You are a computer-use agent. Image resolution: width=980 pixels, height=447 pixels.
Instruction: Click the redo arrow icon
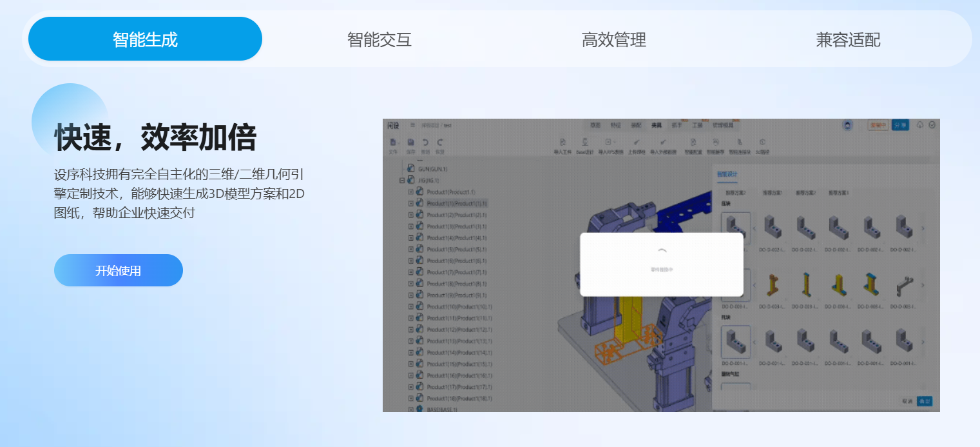tap(440, 142)
